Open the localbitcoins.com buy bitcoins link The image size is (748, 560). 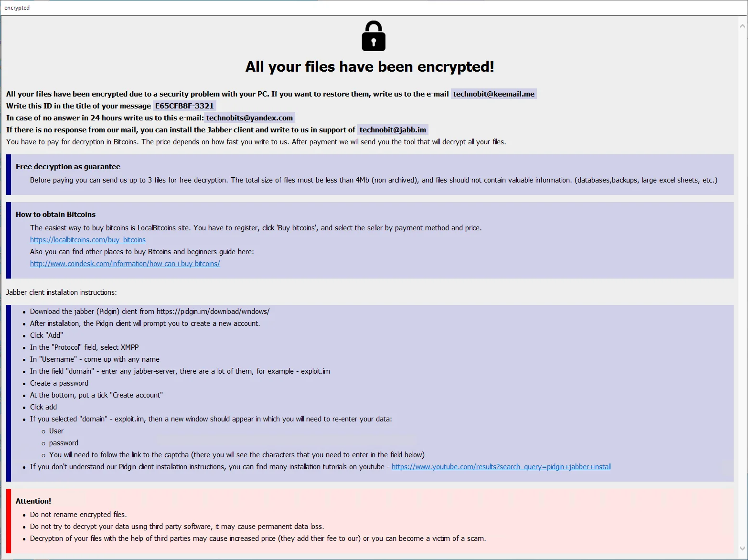(x=88, y=240)
